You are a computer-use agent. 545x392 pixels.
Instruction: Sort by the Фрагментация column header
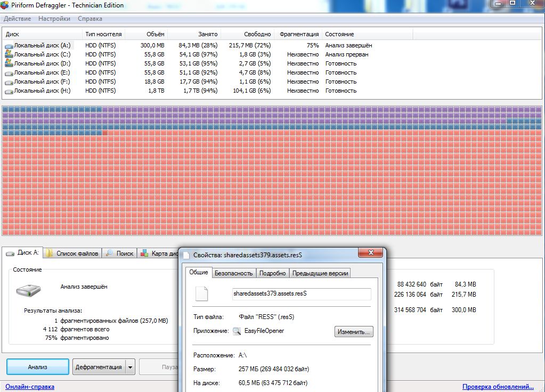[298, 34]
